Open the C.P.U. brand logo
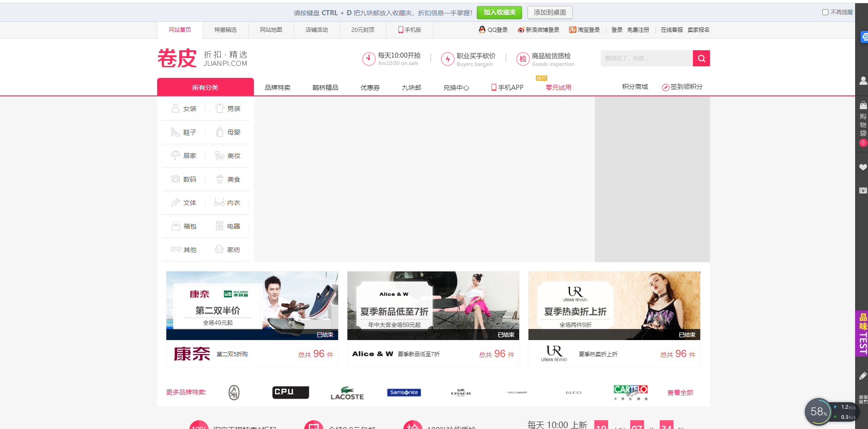 pos(290,392)
